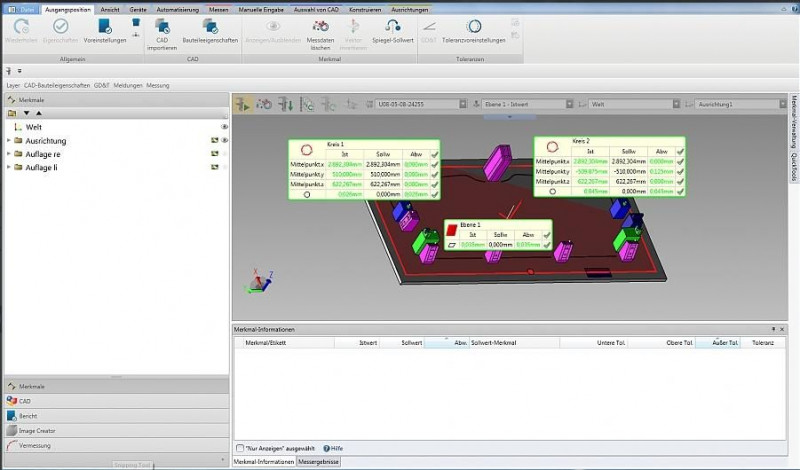Click the pin icon of the Merkmal-Informationen panel
The height and width of the screenshot is (470, 800).
click(x=773, y=330)
